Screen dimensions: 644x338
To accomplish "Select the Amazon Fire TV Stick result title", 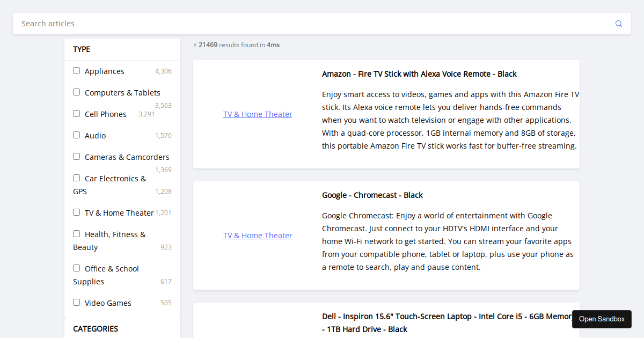I will pos(419,74).
